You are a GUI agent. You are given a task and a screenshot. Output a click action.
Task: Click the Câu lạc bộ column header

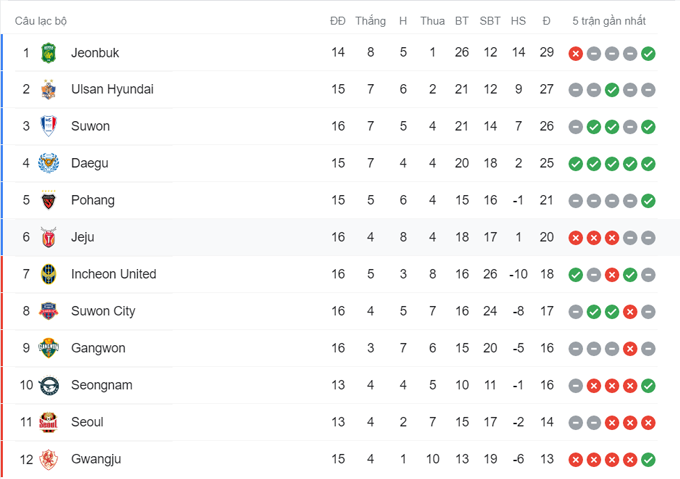coord(41,21)
